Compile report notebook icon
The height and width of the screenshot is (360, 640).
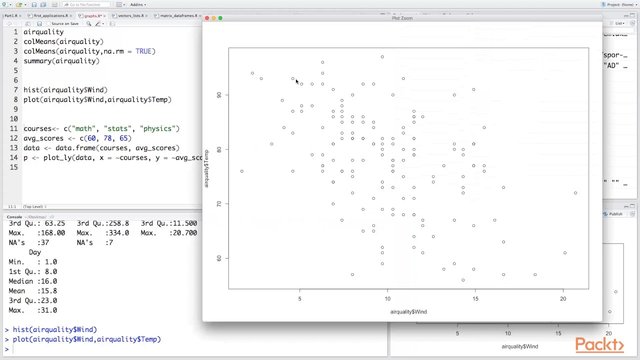[x=113, y=24]
